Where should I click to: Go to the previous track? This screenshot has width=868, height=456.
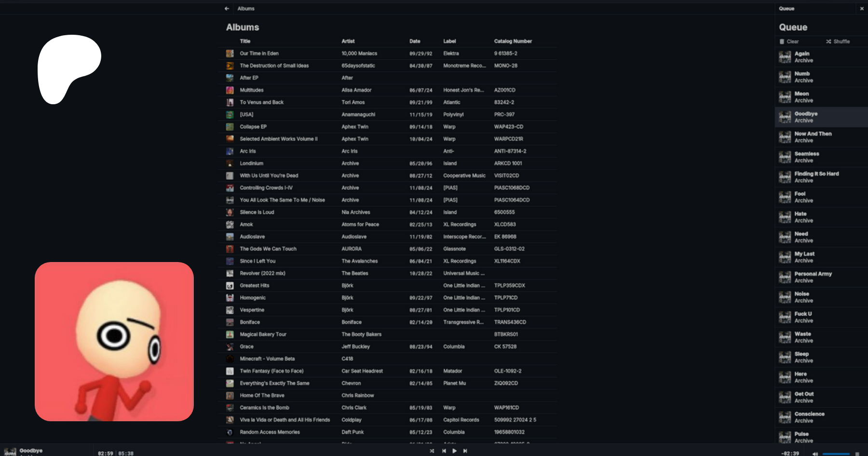(444, 451)
